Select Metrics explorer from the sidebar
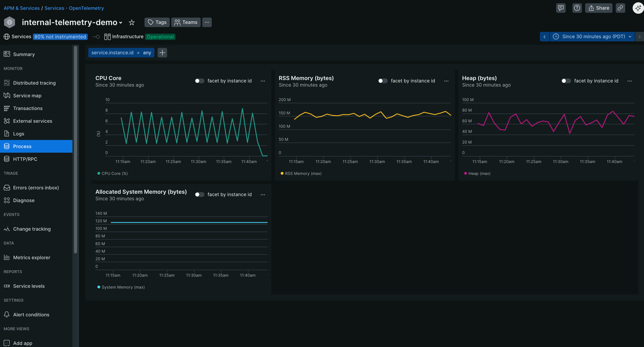The image size is (644, 347). (x=31, y=258)
